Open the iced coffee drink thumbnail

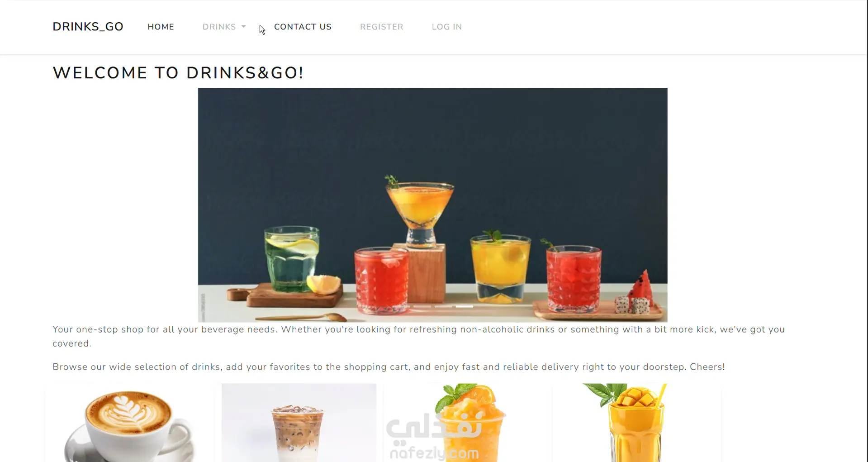[x=299, y=423]
